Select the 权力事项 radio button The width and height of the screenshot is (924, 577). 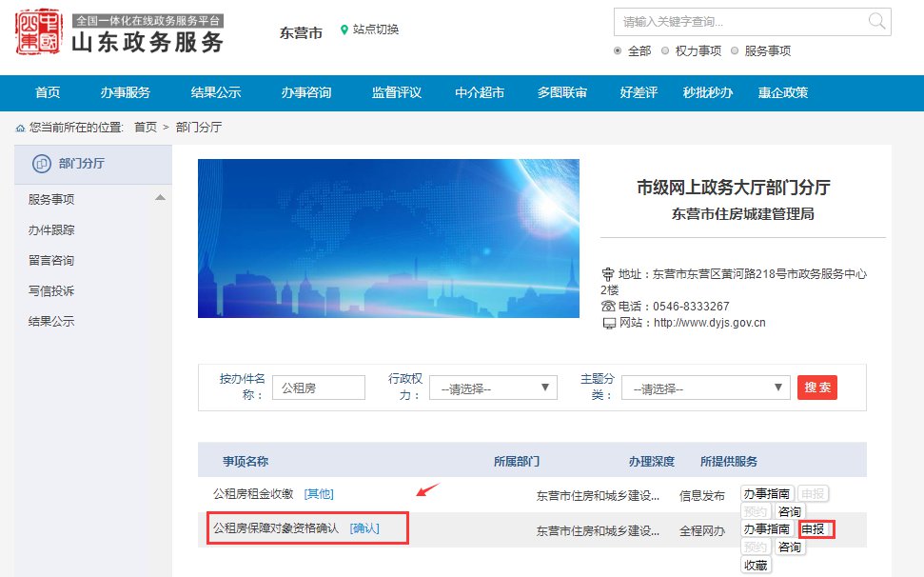[665, 50]
